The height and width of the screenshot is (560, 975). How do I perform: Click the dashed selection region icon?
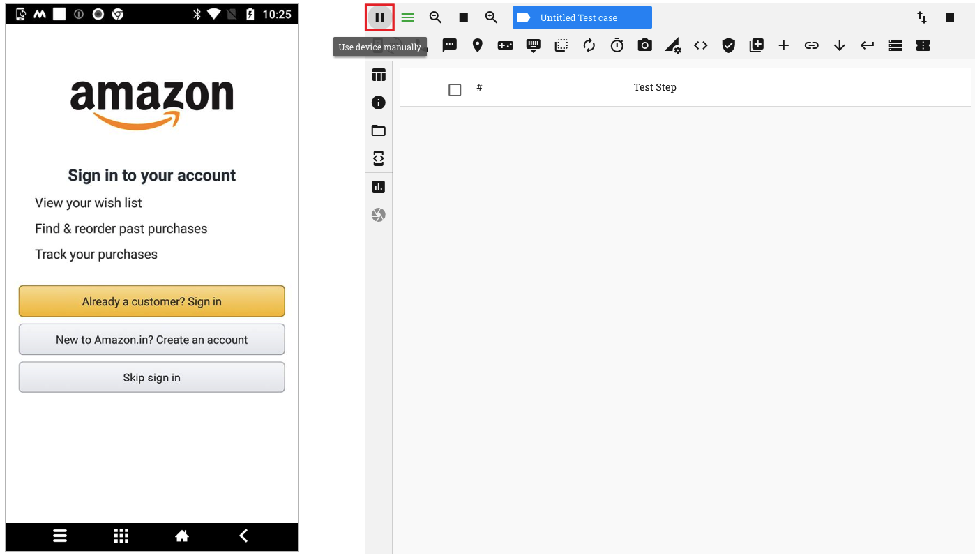[x=561, y=45]
